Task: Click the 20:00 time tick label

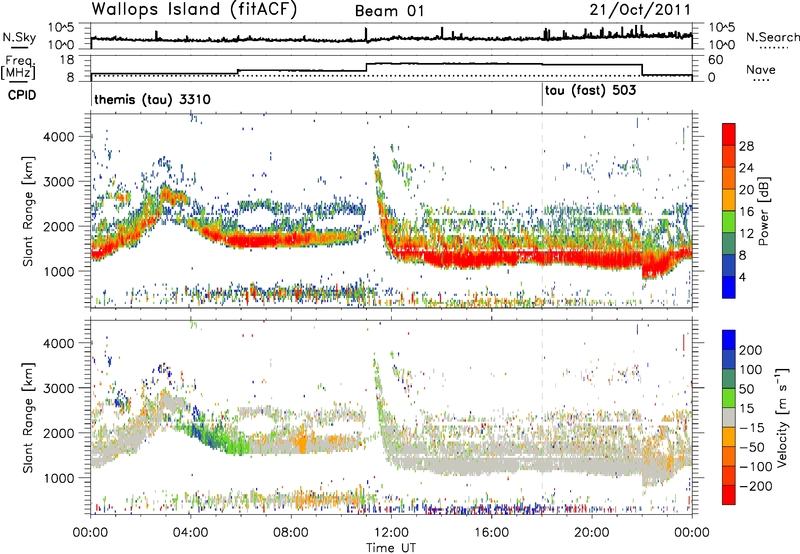Action: pyautogui.click(x=592, y=533)
